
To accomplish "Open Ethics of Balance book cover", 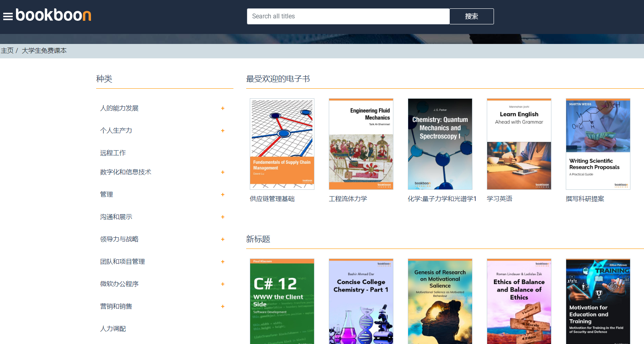I will coord(519,301).
